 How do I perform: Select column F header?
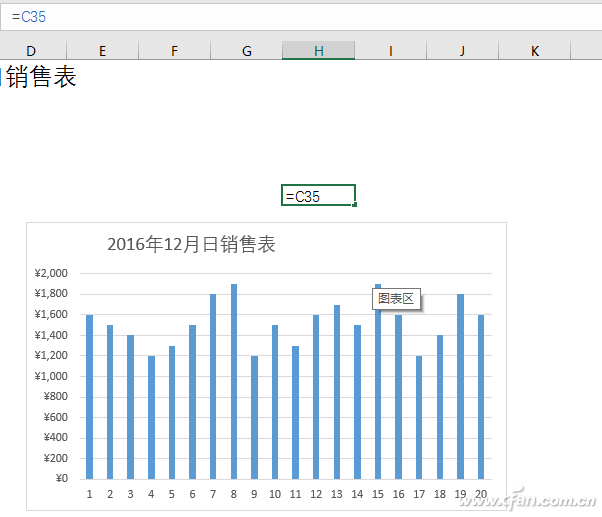174,51
